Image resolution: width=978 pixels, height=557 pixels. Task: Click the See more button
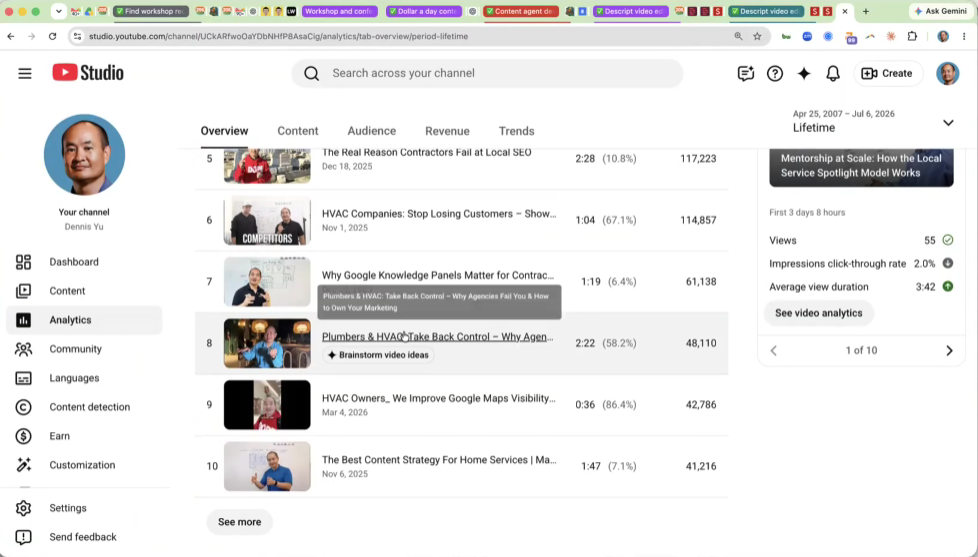point(240,522)
